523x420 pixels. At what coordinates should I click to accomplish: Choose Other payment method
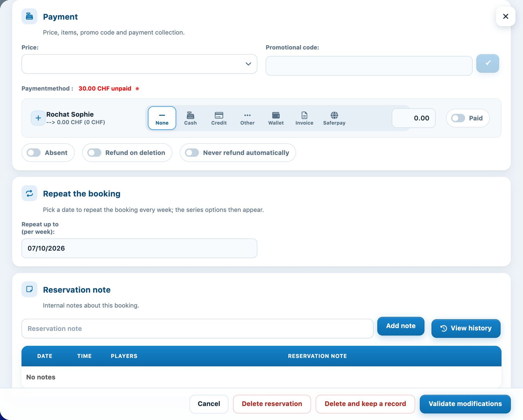(x=247, y=118)
